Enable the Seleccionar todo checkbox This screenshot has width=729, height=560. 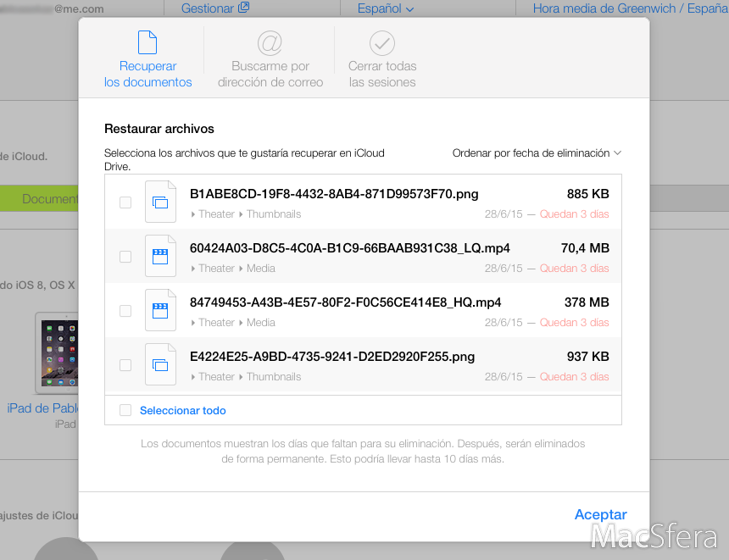coord(125,410)
